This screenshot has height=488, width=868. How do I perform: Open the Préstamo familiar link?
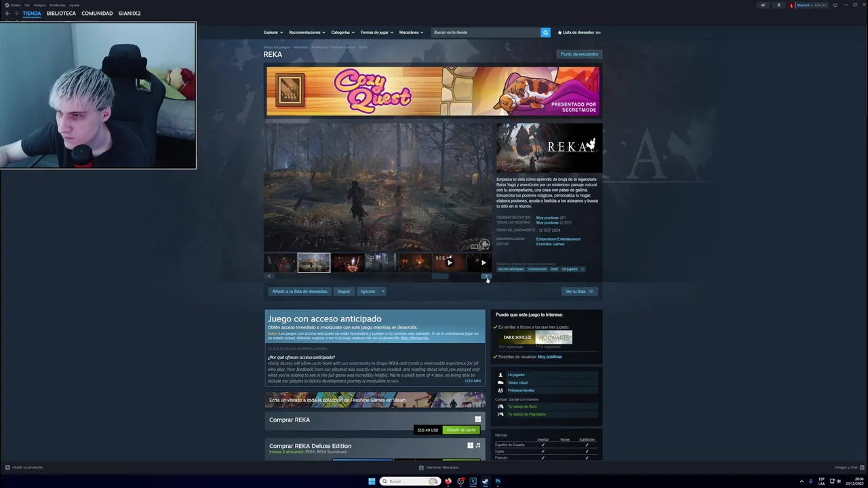click(521, 390)
